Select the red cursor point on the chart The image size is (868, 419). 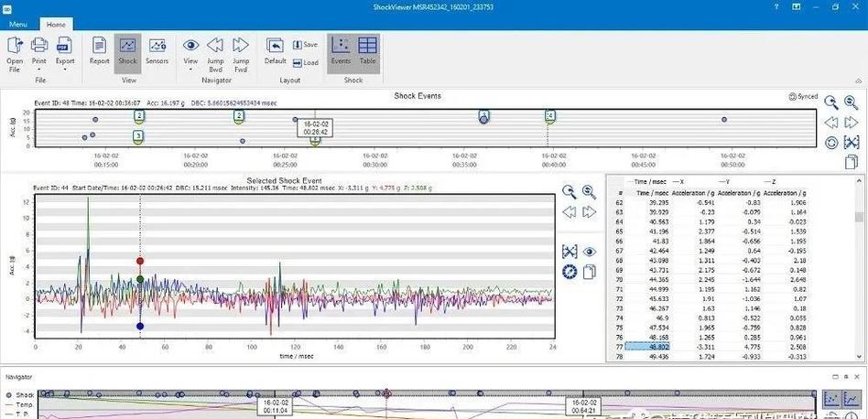pyautogui.click(x=140, y=261)
